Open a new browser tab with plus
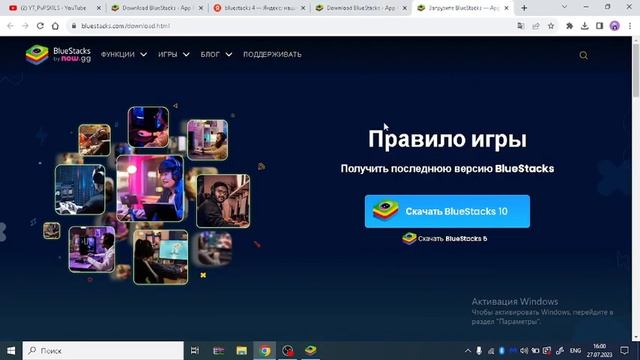 (x=524, y=8)
